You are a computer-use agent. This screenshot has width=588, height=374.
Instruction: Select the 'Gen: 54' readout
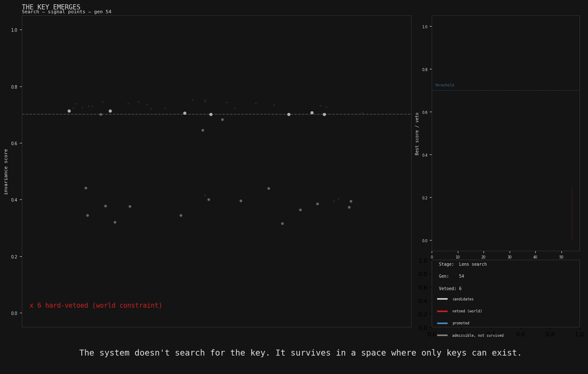tap(451, 276)
